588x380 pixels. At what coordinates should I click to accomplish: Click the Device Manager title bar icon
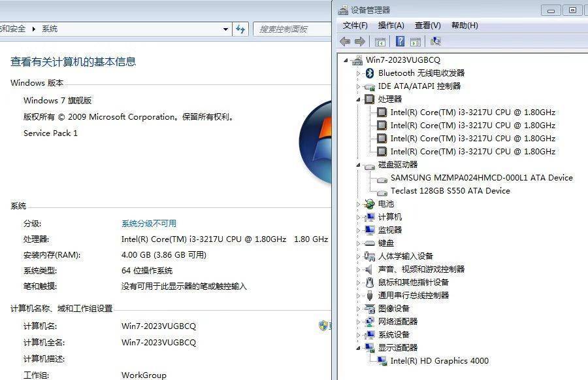tap(343, 10)
